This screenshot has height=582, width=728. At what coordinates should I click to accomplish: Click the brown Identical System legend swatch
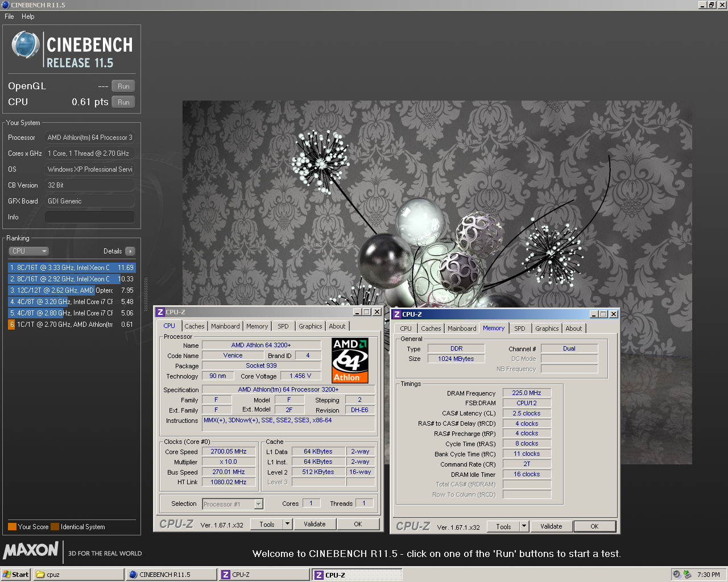click(x=55, y=526)
